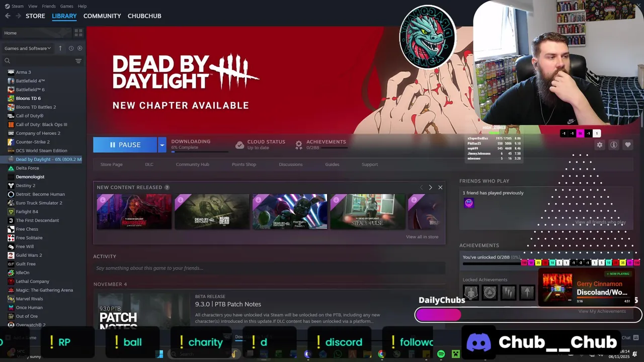
Task: Open the Community Hub link
Action: (x=192, y=164)
